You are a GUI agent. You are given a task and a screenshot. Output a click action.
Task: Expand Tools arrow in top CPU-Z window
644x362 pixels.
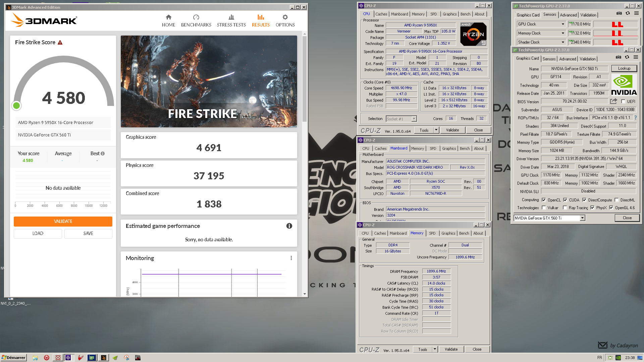pyautogui.click(x=436, y=130)
